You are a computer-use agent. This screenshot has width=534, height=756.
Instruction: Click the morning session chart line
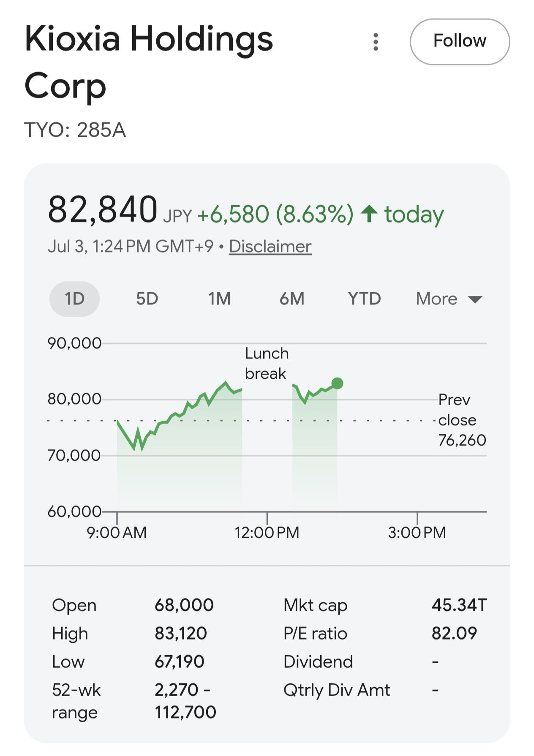point(180,416)
